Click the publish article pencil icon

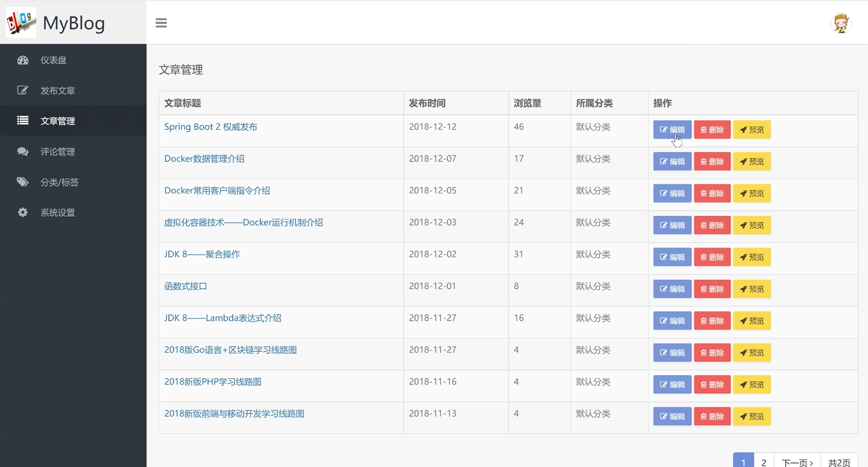pyautogui.click(x=23, y=90)
